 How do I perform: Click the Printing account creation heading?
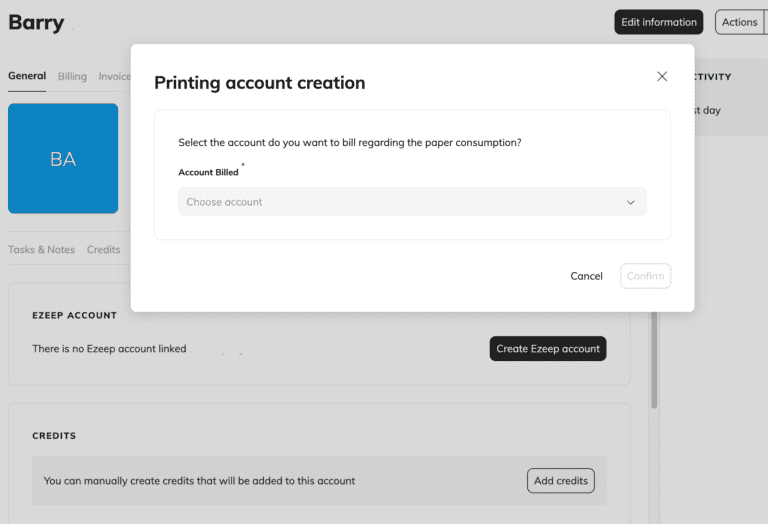(259, 83)
